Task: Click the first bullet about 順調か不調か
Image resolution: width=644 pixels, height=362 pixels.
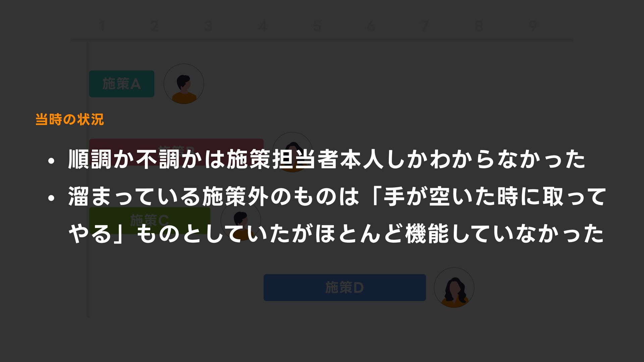Action: click(317, 159)
